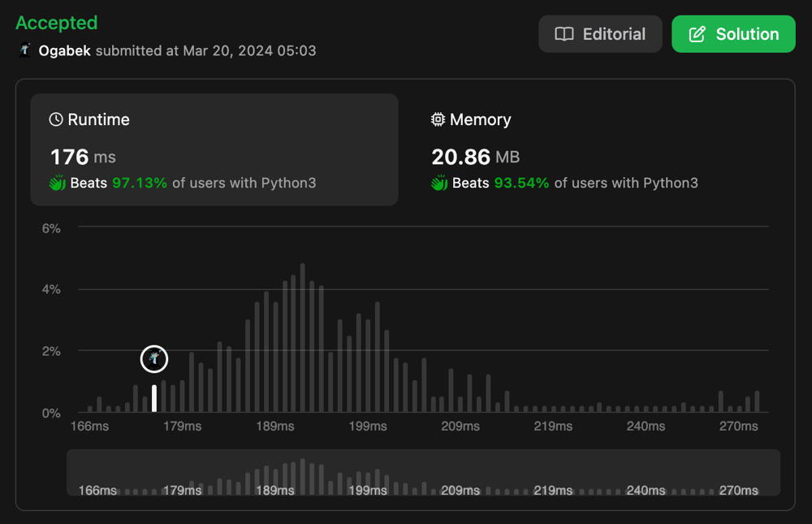Select the Runtime stats card
The width and height of the screenshot is (812, 524).
(x=214, y=149)
